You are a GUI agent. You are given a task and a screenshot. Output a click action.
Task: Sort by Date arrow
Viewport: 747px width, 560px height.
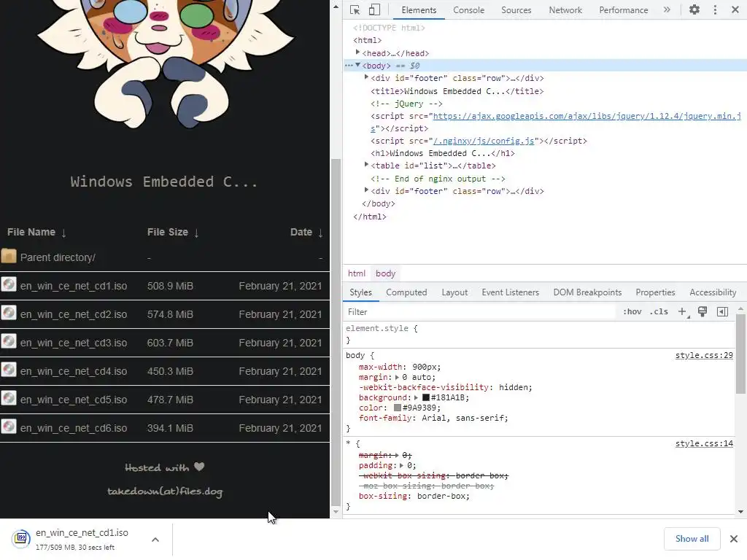tap(321, 233)
